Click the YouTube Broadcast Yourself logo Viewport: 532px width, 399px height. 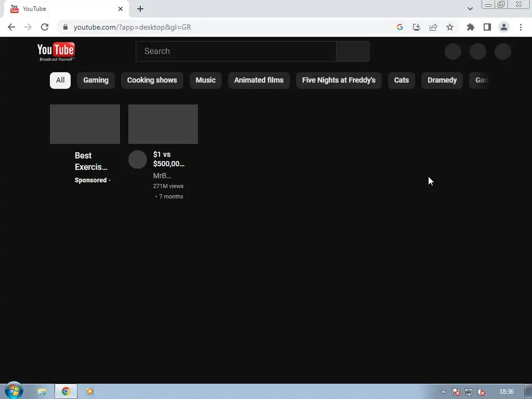point(56,51)
